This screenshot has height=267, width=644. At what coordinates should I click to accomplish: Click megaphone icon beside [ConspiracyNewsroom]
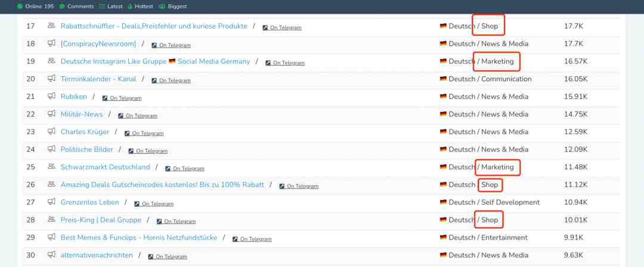[x=51, y=43]
